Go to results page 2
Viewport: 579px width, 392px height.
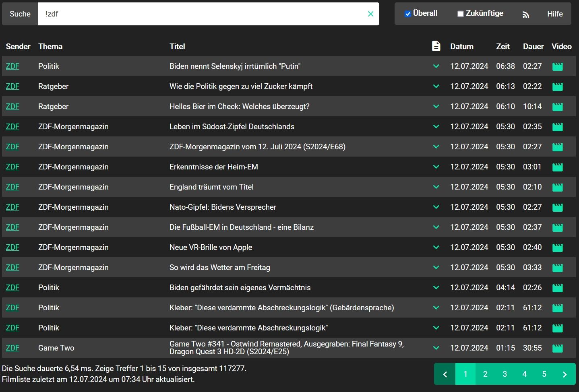485,374
